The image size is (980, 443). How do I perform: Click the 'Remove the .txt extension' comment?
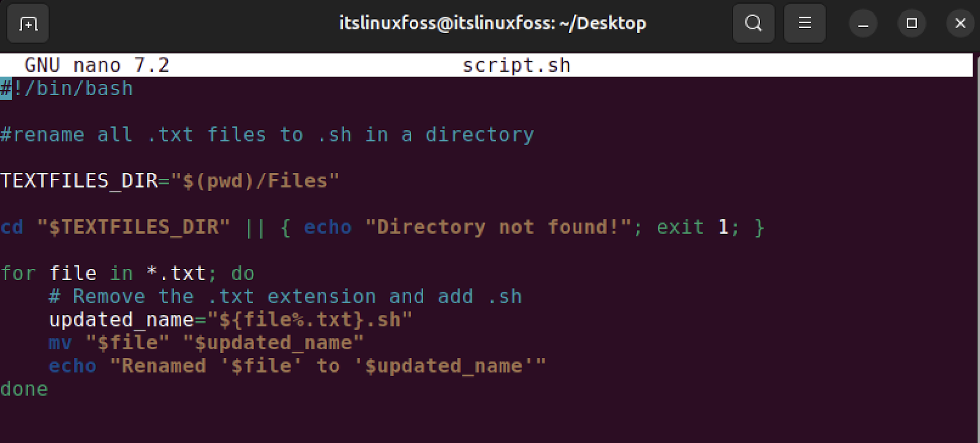285,297
